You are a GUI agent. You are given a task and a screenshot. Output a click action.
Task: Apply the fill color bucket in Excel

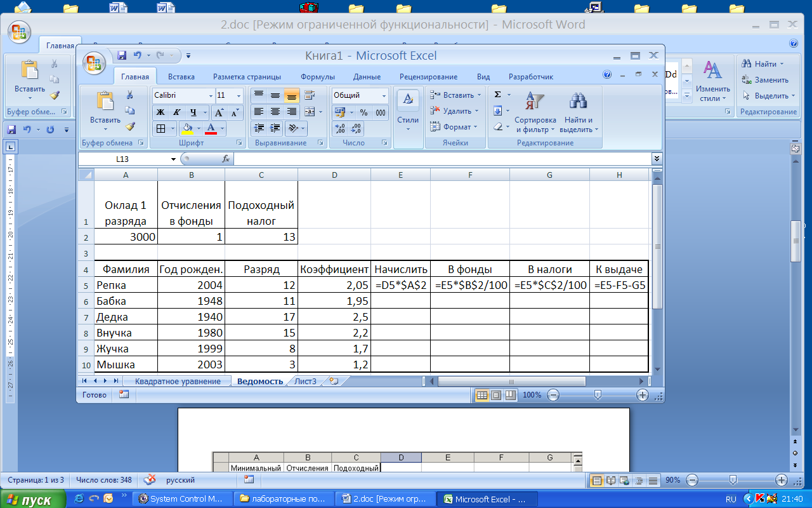coord(187,129)
